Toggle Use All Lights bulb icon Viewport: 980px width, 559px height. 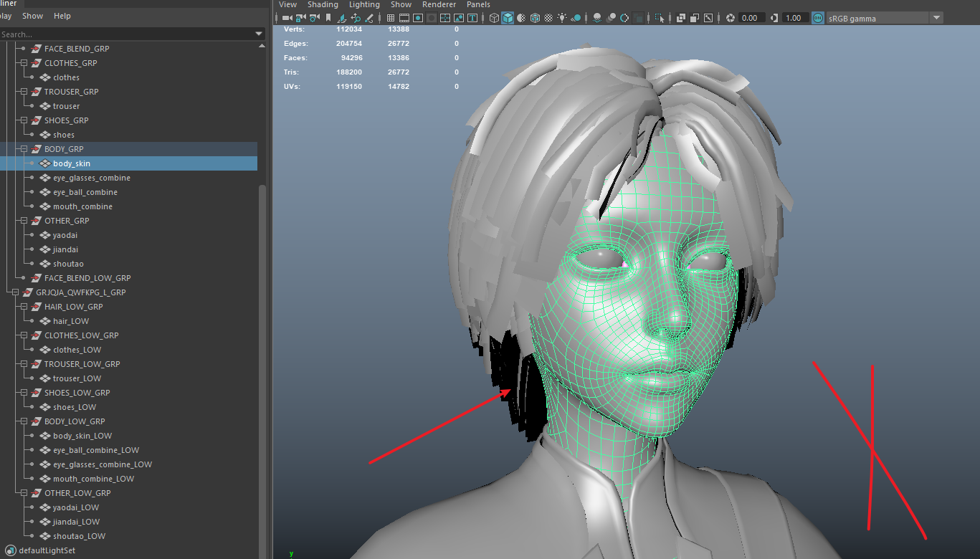pos(562,18)
